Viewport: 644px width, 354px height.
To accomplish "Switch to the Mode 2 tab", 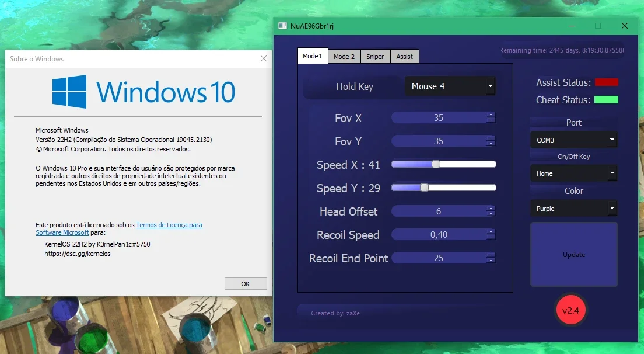I will click(x=344, y=57).
